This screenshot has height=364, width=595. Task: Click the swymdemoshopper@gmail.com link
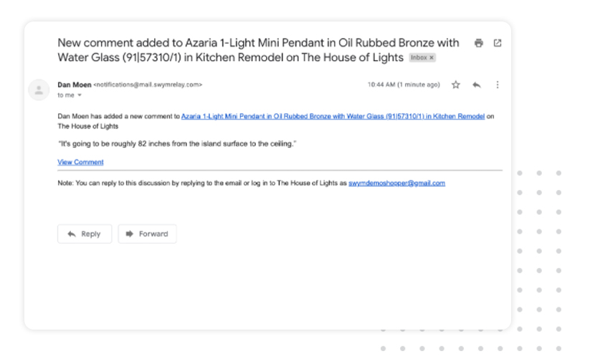click(x=396, y=183)
